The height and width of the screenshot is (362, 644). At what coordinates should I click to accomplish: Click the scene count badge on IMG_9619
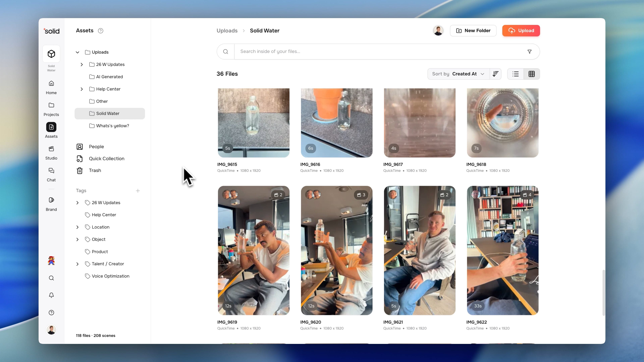(278, 195)
